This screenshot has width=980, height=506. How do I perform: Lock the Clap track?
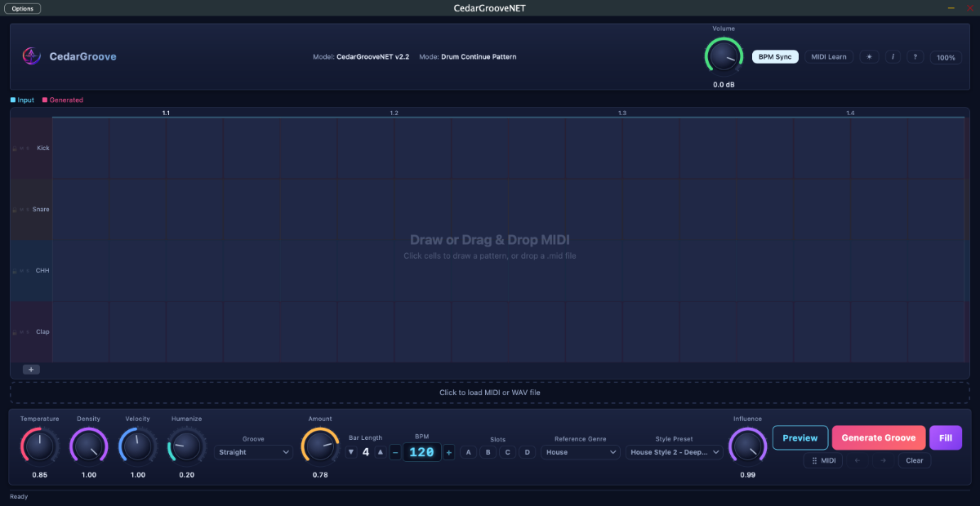click(15, 332)
